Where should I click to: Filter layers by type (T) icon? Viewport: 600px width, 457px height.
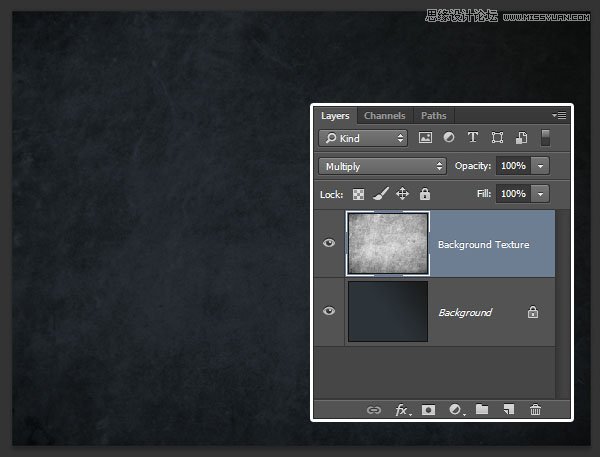pyautogui.click(x=472, y=138)
